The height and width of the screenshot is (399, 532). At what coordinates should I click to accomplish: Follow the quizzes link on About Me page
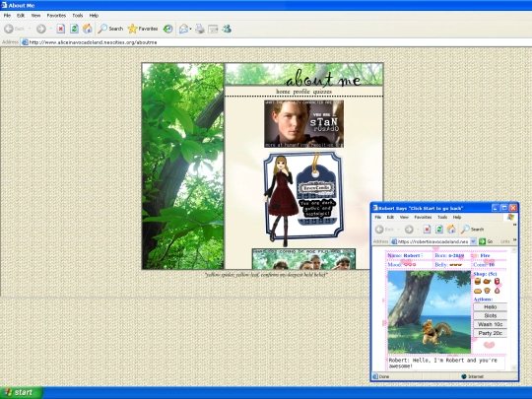(322, 92)
